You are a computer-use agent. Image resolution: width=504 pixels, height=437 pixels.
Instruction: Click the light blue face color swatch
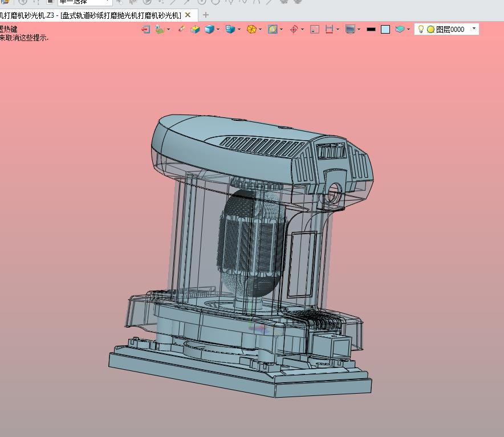(x=385, y=30)
